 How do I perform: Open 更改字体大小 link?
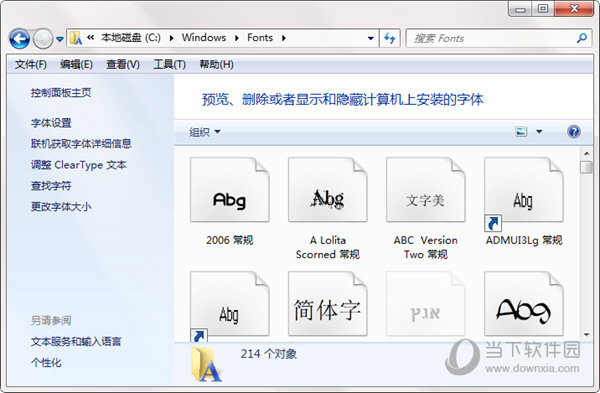pyautogui.click(x=61, y=207)
